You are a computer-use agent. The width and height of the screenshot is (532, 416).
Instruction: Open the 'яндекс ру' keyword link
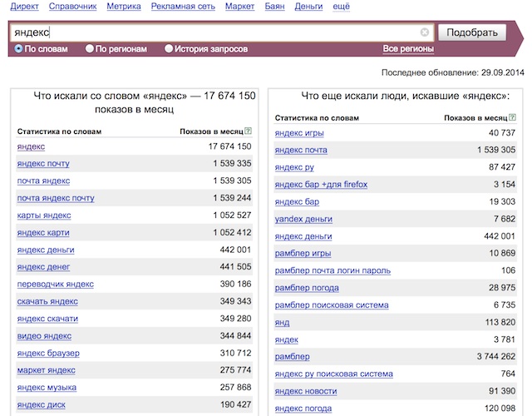pyautogui.click(x=294, y=167)
